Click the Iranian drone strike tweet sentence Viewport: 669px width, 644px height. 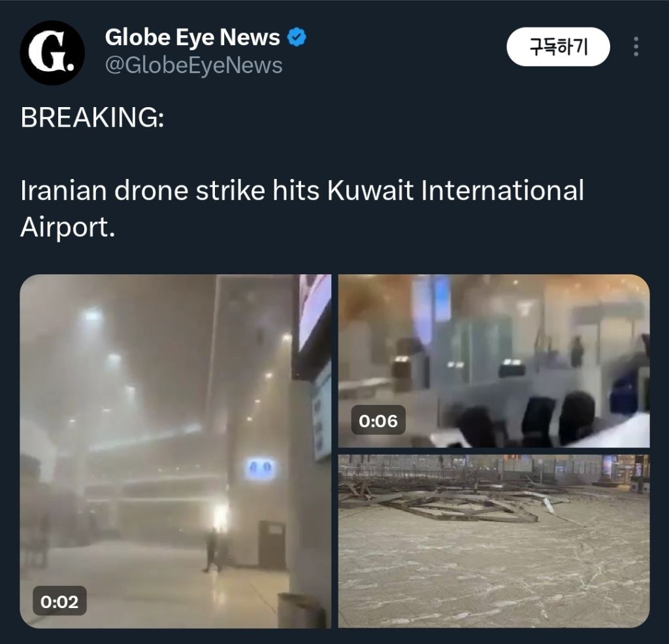tap(302, 208)
